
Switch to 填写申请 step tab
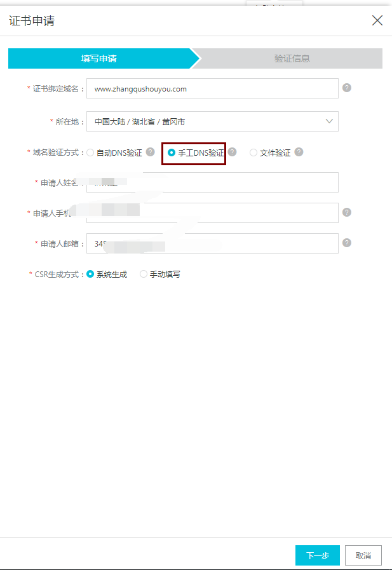[99, 58]
